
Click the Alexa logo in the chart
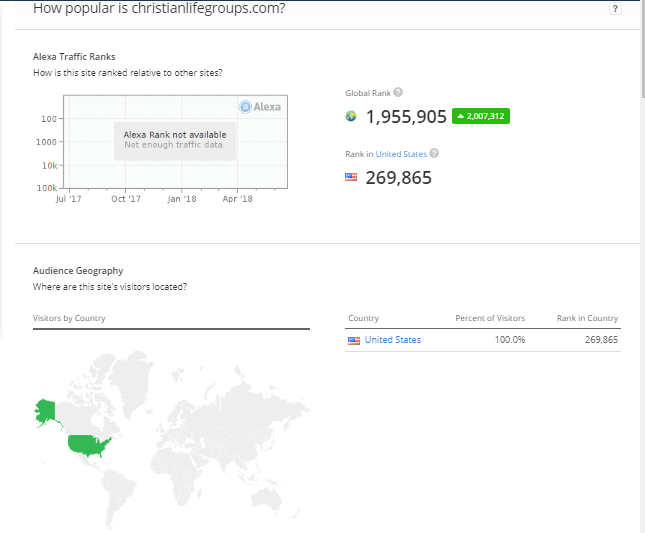pos(260,107)
